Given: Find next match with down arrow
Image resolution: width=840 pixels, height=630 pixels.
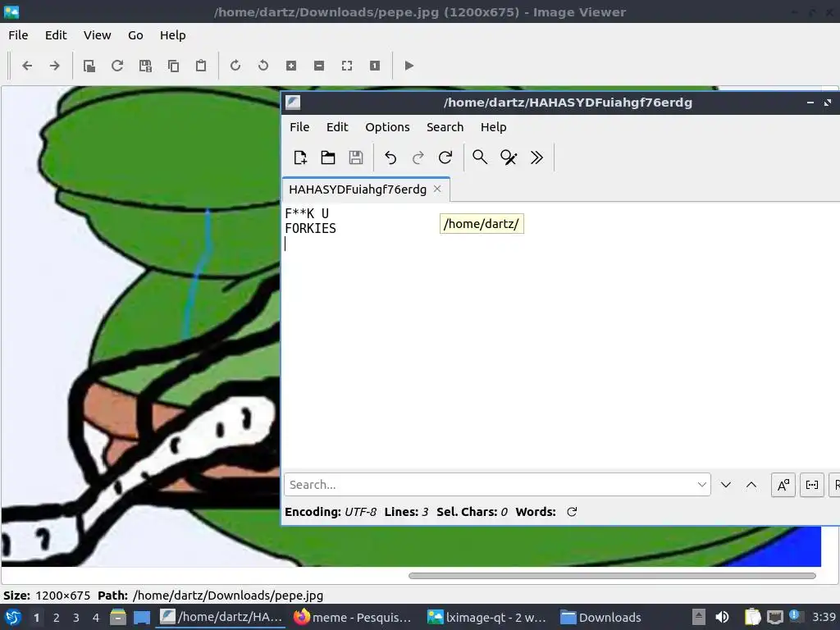Looking at the screenshot, I should [726, 485].
